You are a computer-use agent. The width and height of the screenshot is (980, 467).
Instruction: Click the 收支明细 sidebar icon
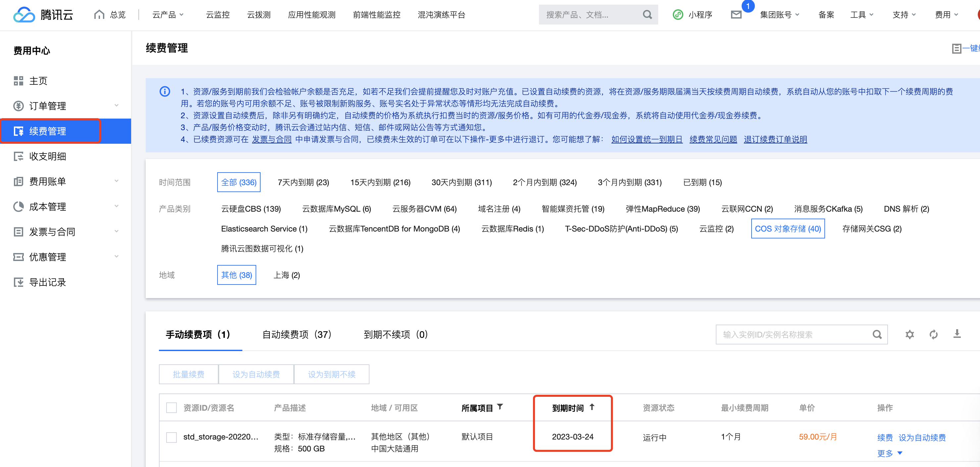[18, 156]
